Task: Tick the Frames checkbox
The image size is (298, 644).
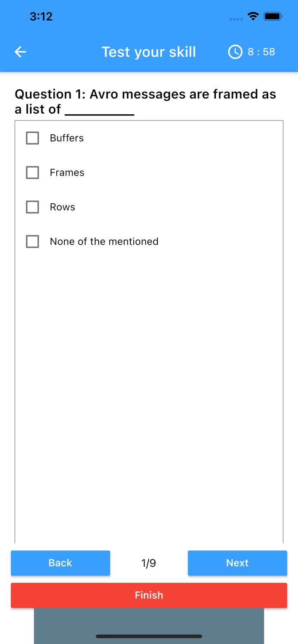Action: 33,173
